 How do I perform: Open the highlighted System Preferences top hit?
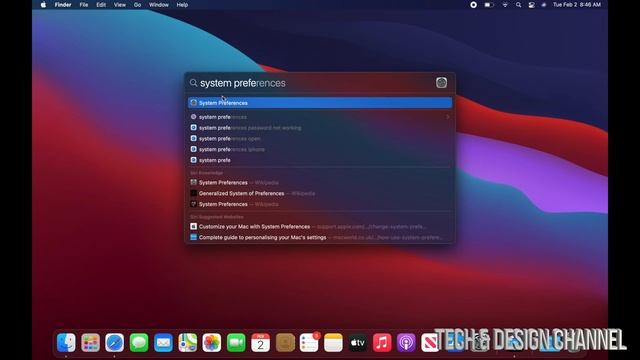[x=320, y=103]
